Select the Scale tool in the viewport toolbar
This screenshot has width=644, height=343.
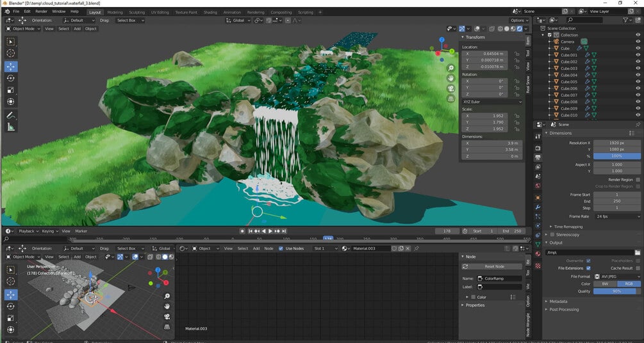(x=11, y=90)
